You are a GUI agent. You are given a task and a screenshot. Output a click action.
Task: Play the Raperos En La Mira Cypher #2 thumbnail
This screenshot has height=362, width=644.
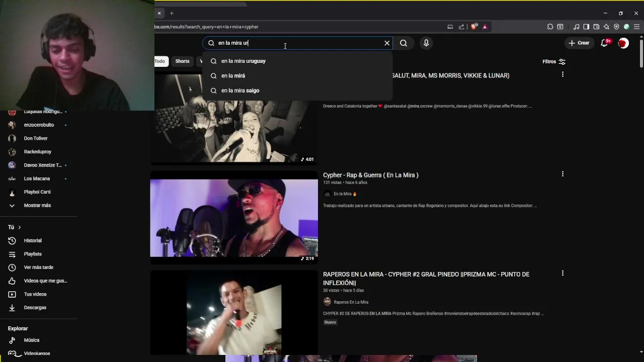(234, 312)
